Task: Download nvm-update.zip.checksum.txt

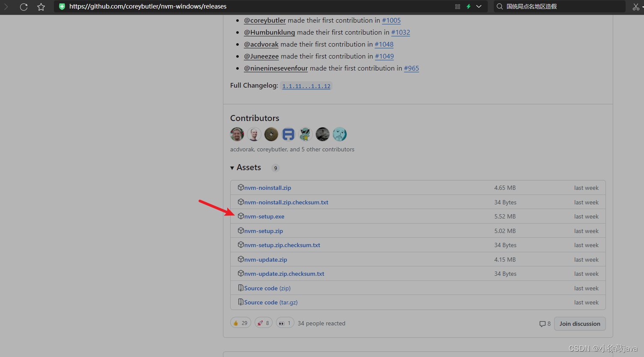Action: pyautogui.click(x=284, y=274)
